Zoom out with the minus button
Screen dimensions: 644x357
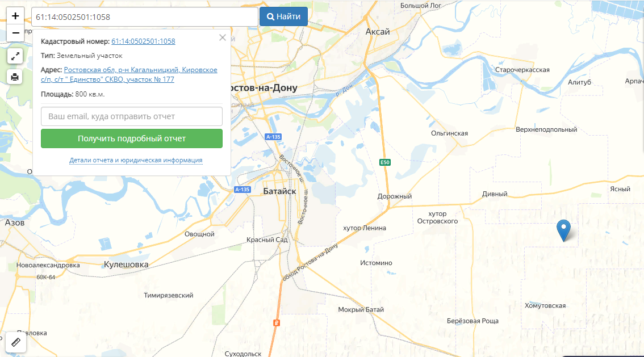coord(15,33)
